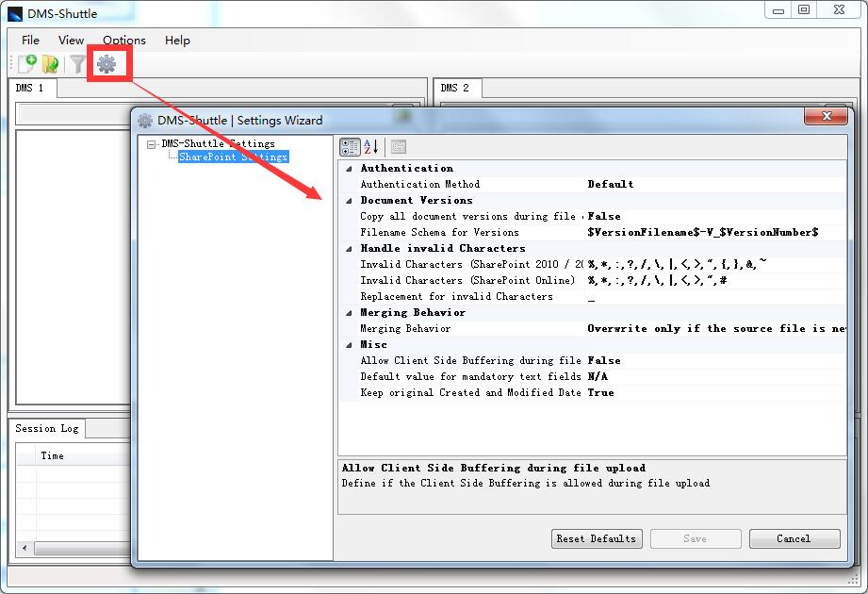Viewport: 868px width, 594px height.
Task: Open the Help menu
Action: [177, 40]
